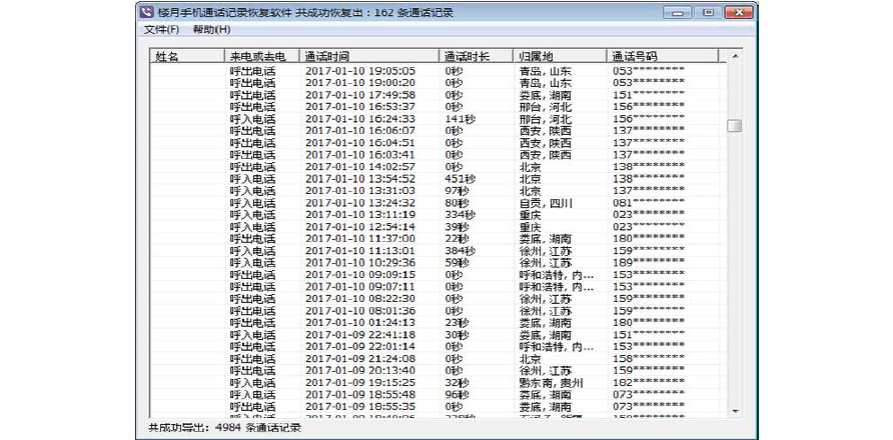Image resolution: width=893 pixels, height=440 pixels.
Task: Minimize the call log recovery window
Action: pyautogui.click(x=678, y=12)
